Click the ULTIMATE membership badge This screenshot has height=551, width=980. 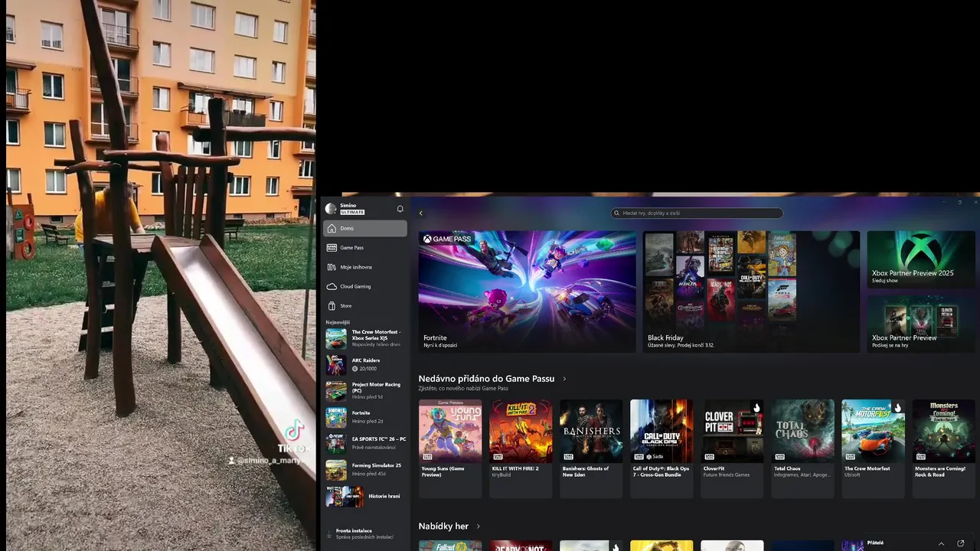tap(352, 212)
